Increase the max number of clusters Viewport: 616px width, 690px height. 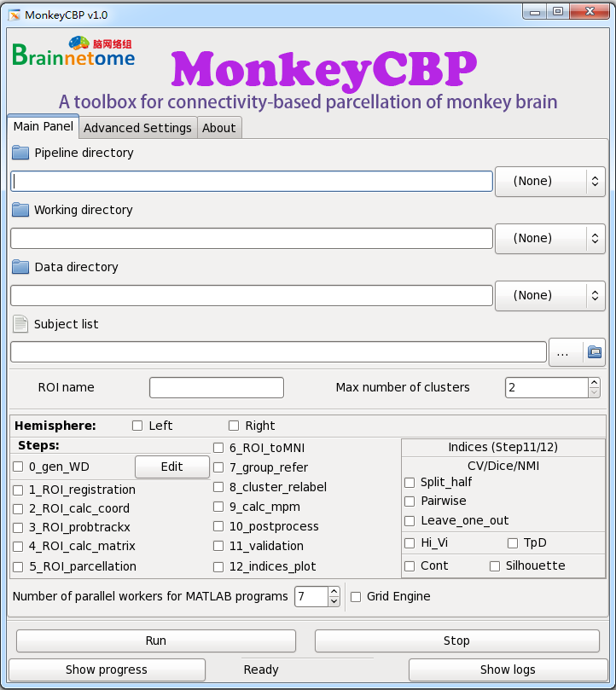594,383
